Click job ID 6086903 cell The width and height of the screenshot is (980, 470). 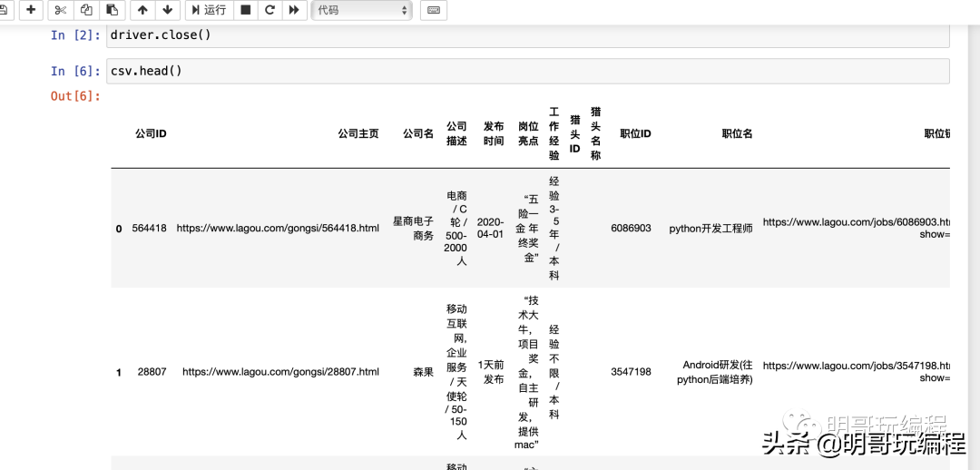click(x=632, y=228)
